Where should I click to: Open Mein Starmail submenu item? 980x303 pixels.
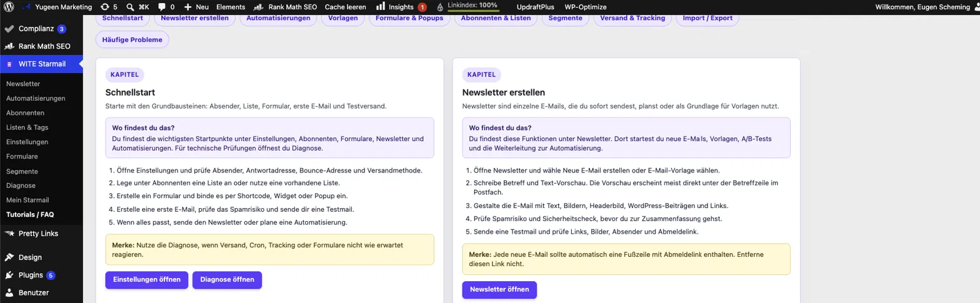[x=27, y=200]
